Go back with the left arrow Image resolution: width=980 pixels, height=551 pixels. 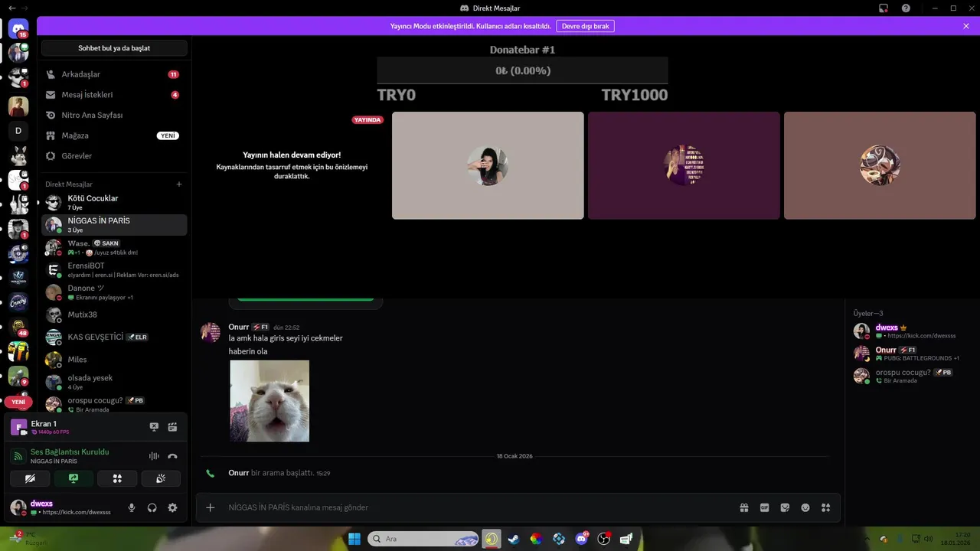(x=11, y=8)
